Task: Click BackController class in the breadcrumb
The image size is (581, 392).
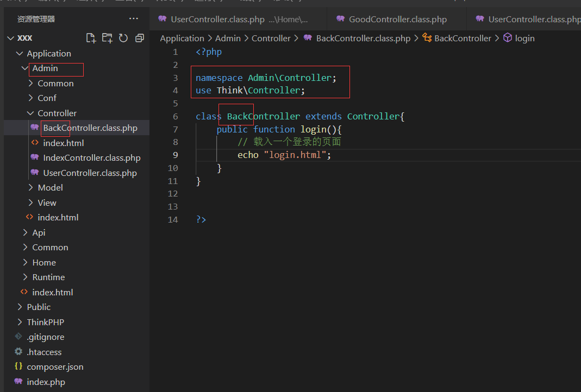Action: (x=463, y=38)
